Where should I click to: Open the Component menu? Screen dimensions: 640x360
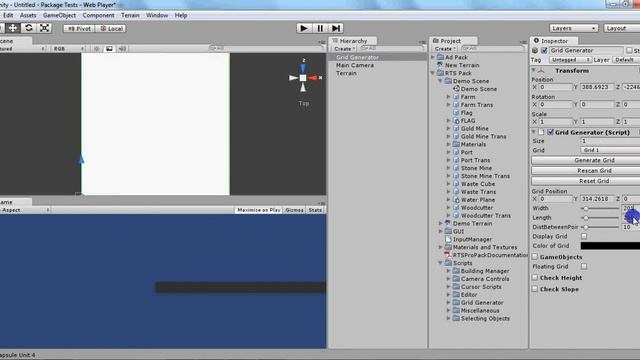pyautogui.click(x=98, y=15)
